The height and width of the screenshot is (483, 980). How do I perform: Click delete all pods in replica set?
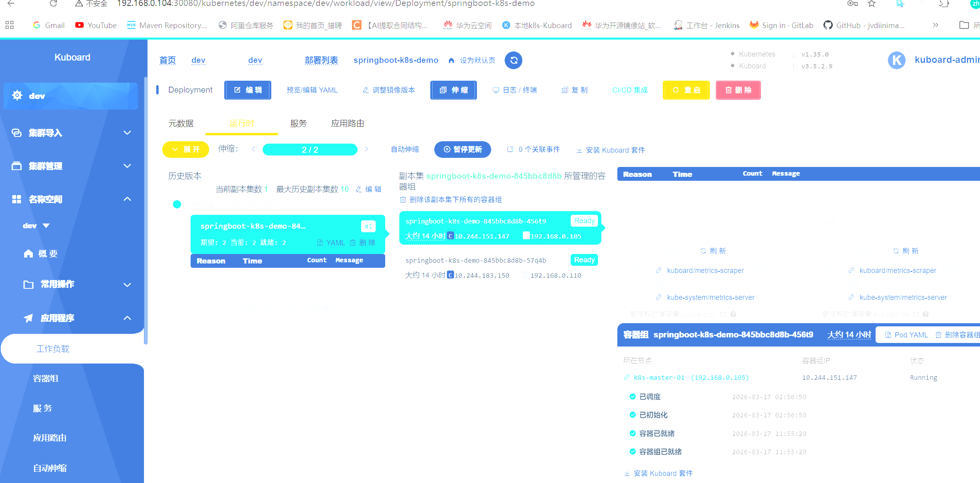pos(451,199)
